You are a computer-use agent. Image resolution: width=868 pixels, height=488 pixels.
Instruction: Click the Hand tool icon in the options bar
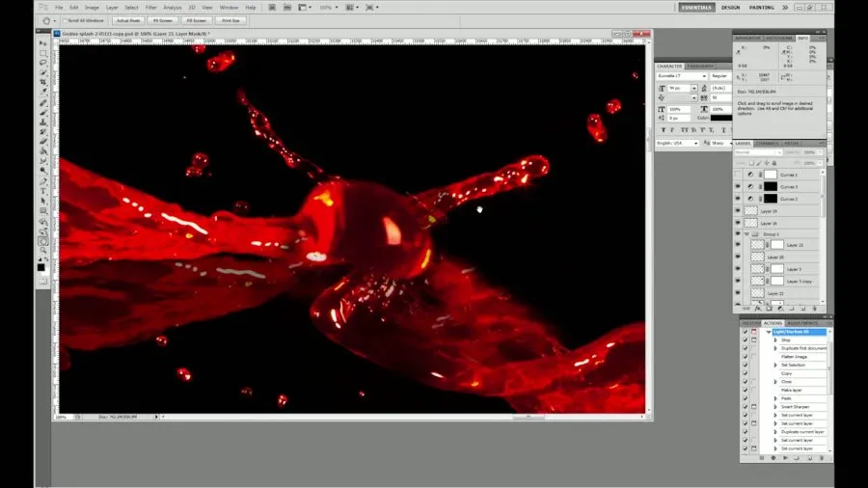point(47,19)
